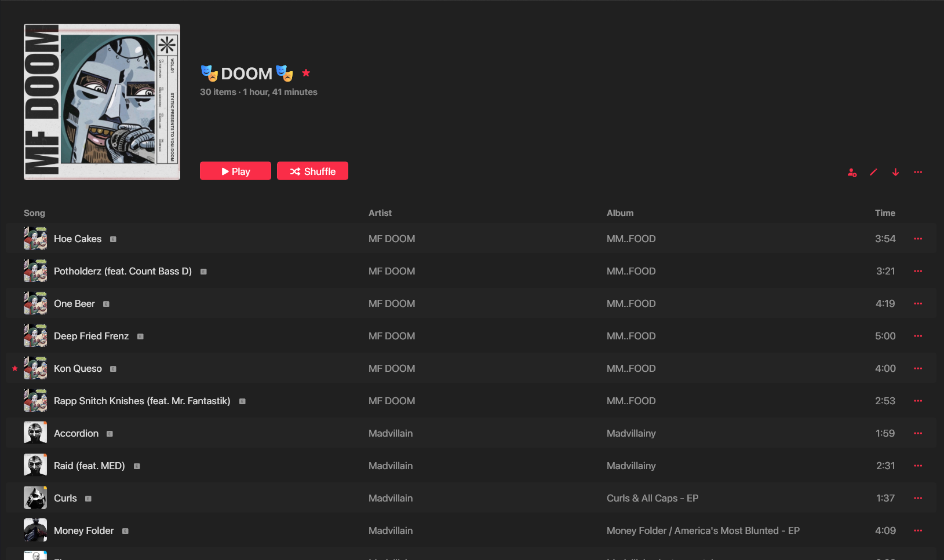944x560 pixels.
Task: Open Madvillain artist link on Curls row
Action: [391, 498]
